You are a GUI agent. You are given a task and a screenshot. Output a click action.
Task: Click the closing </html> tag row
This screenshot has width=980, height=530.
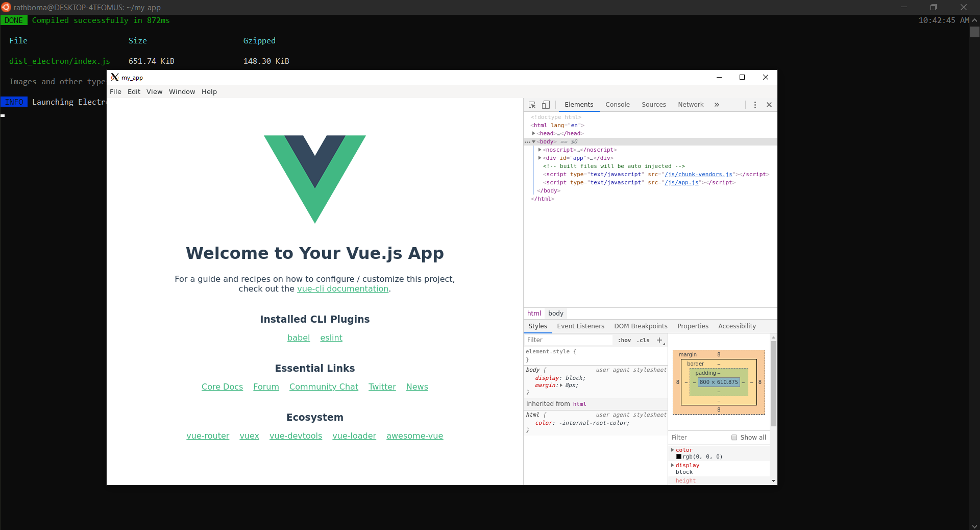[650, 199]
